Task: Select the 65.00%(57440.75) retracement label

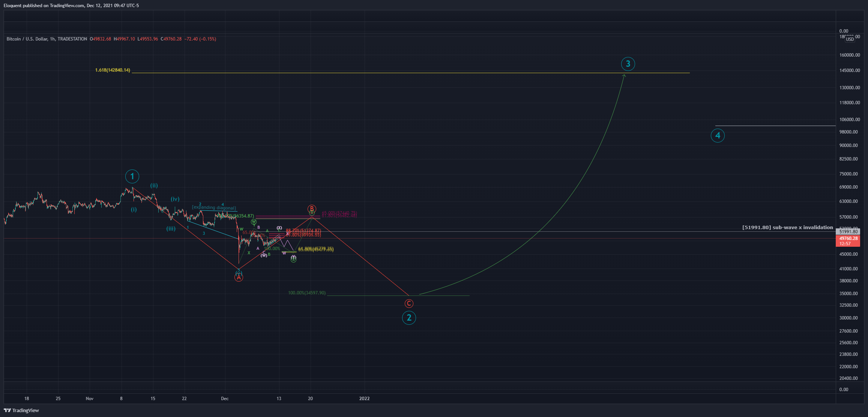Action: pos(339,213)
